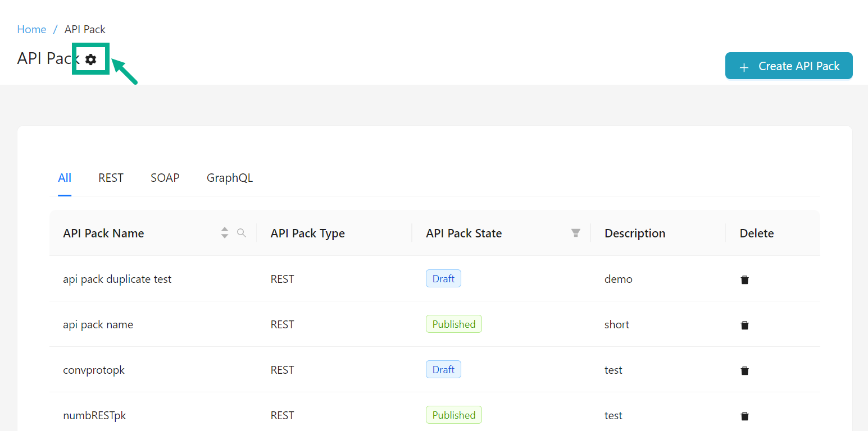Click the Draft tag for convprotopk

pos(443,370)
